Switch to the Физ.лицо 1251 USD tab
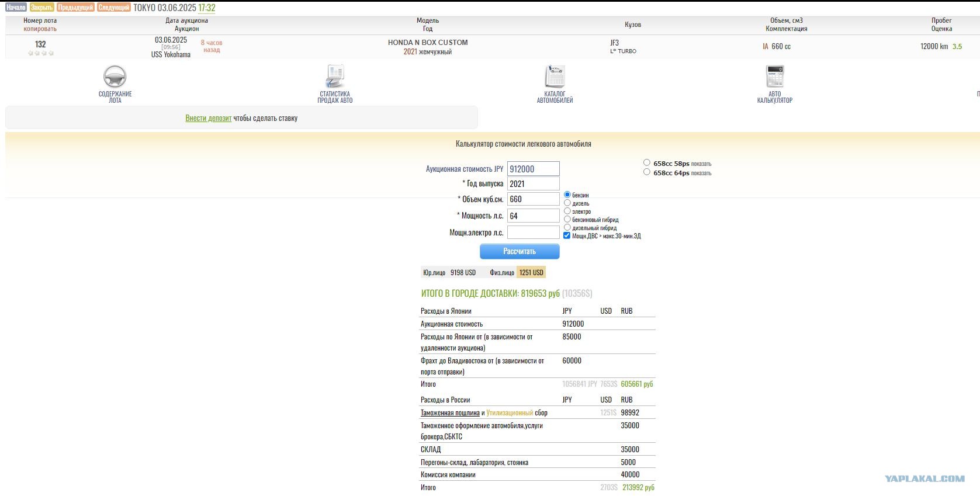 pyautogui.click(x=517, y=273)
